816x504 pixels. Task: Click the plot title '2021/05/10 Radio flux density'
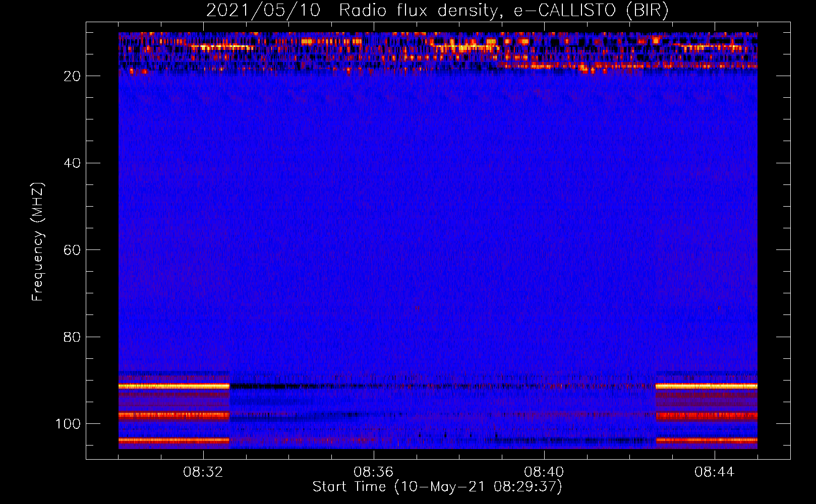click(x=437, y=11)
